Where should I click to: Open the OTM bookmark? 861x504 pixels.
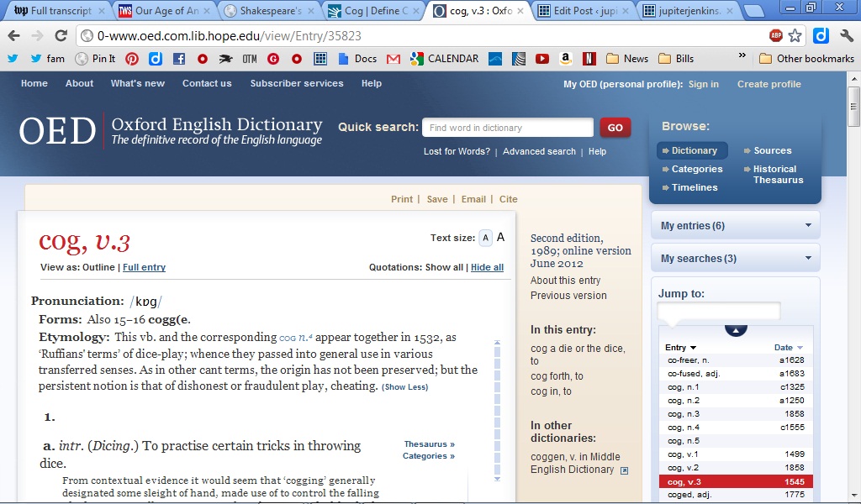(250, 59)
